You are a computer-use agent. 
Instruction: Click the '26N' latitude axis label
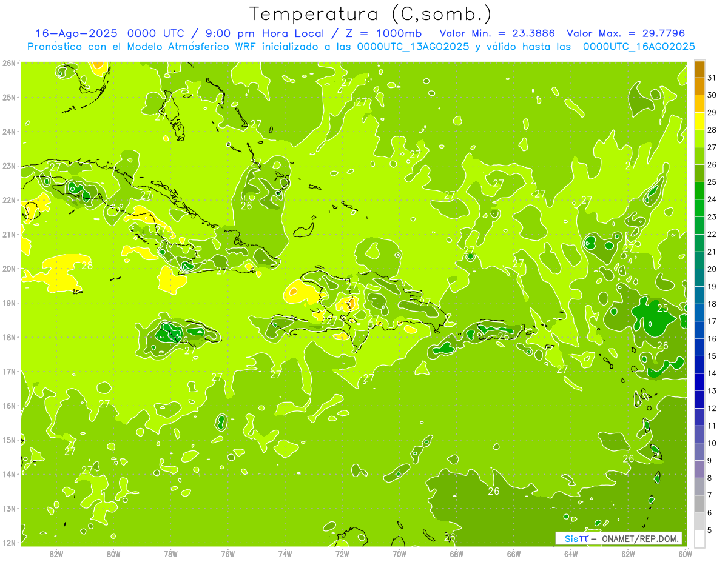(x=8, y=63)
